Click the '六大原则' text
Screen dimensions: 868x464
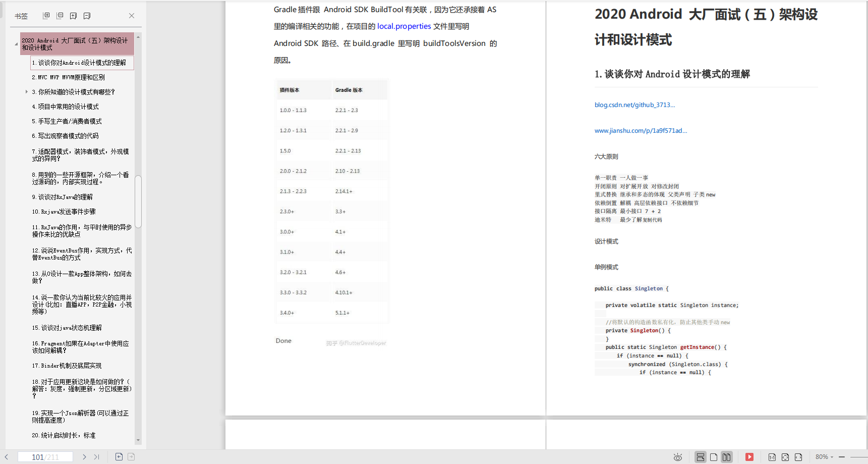(x=606, y=157)
